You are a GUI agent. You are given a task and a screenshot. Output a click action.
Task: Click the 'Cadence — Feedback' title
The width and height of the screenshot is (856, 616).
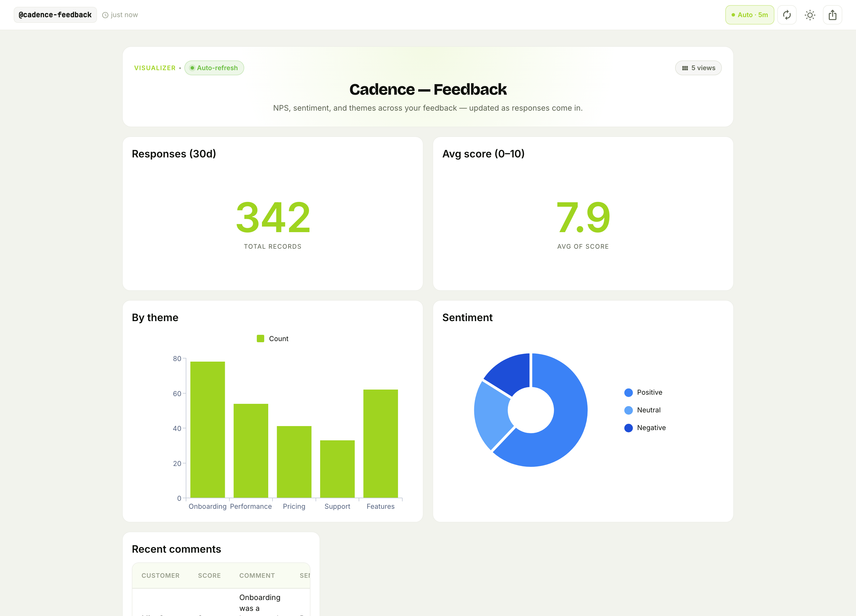click(x=428, y=89)
